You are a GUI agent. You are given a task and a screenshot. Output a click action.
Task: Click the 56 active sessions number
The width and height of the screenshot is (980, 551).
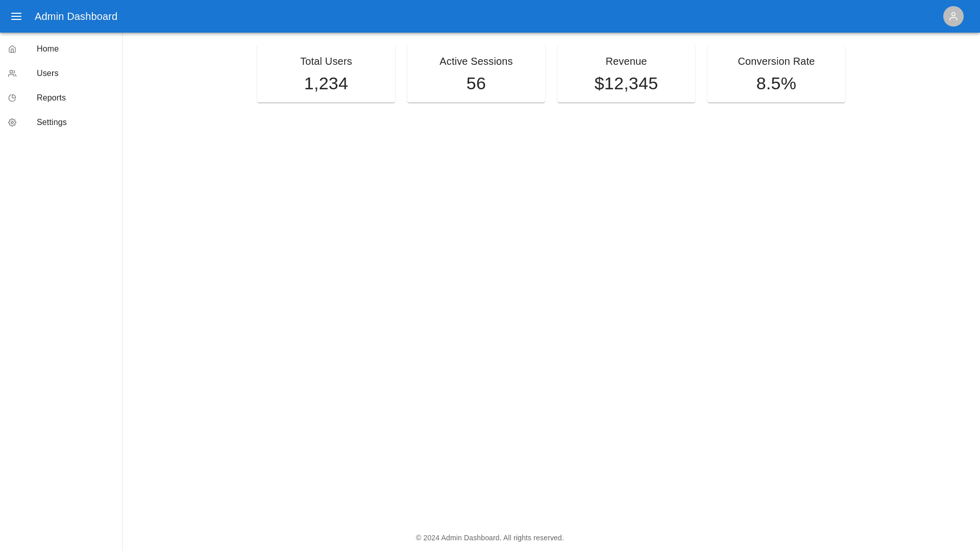tap(476, 84)
